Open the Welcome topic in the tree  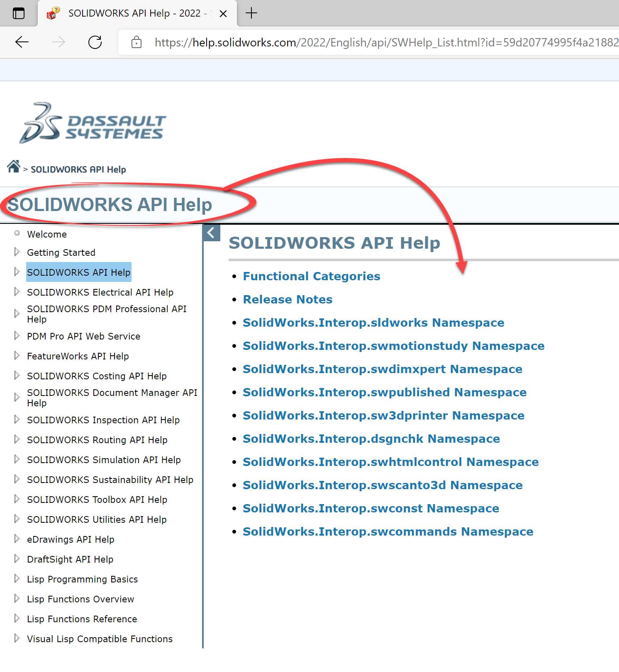coord(47,235)
